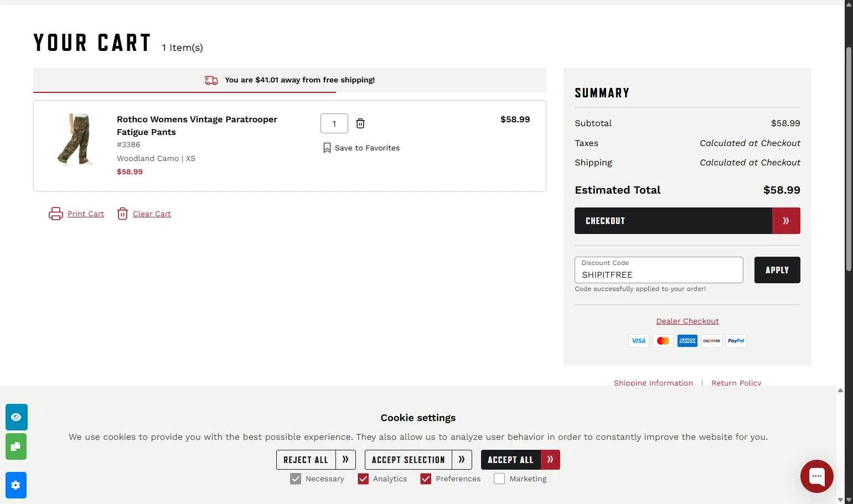Screen dimensions: 853x504
Task: Open the Print Cart link
Action: (86, 214)
